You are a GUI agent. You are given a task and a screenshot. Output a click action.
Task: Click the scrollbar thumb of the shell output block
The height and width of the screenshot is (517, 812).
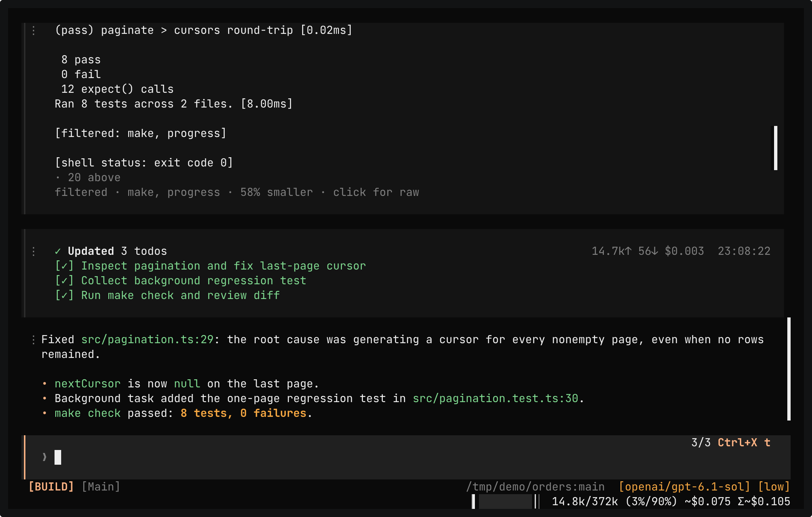[x=776, y=148]
